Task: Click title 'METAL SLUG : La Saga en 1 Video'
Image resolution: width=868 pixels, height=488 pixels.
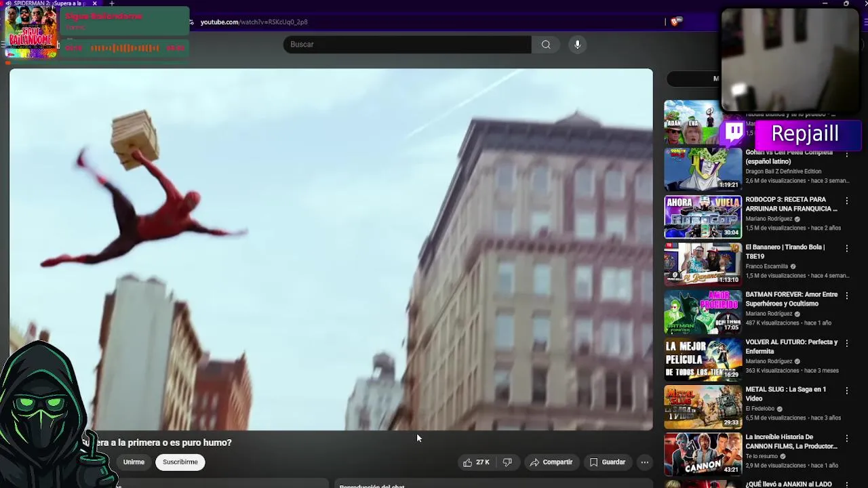Action: (x=785, y=394)
